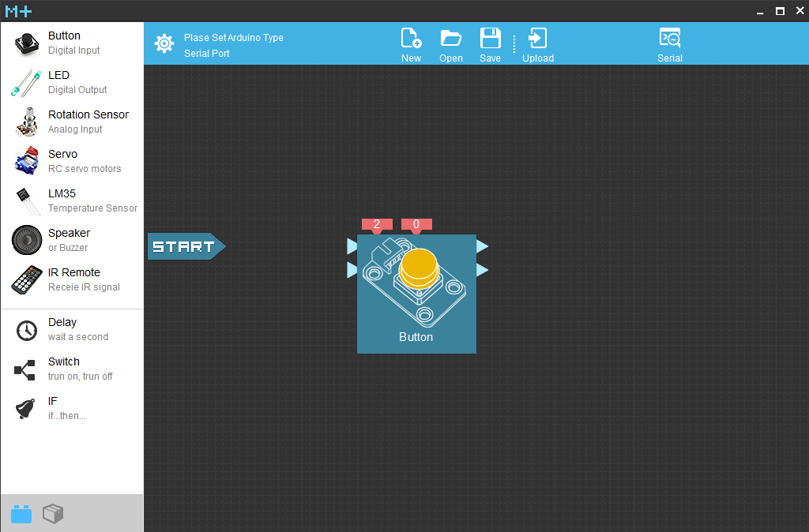The width and height of the screenshot is (809, 532).
Task: Choose the Servo RC motor component
Action: point(72,161)
